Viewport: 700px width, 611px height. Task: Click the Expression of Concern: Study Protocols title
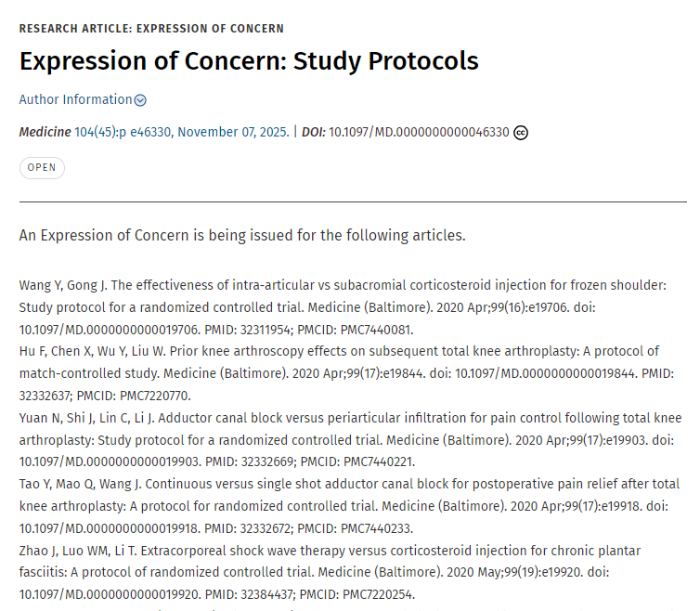pos(249,61)
